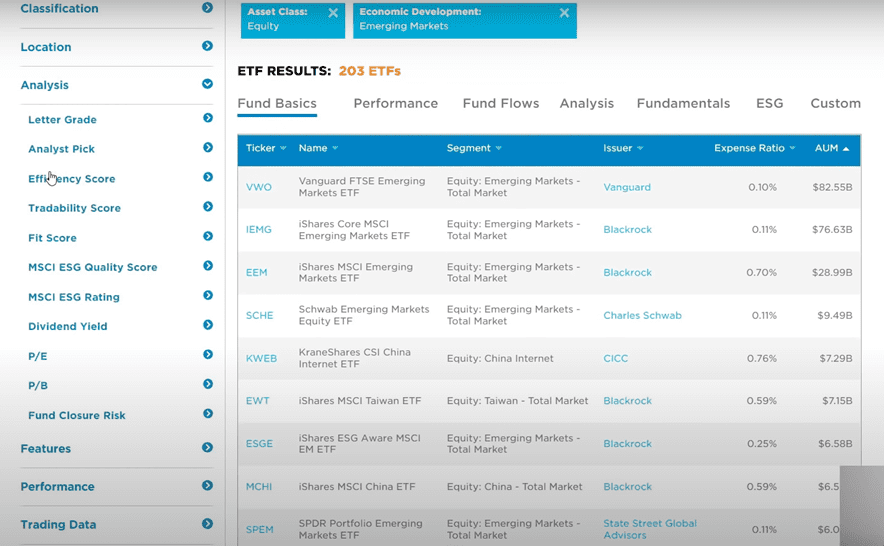Expand the Letter Grade filter arrow

click(x=208, y=118)
